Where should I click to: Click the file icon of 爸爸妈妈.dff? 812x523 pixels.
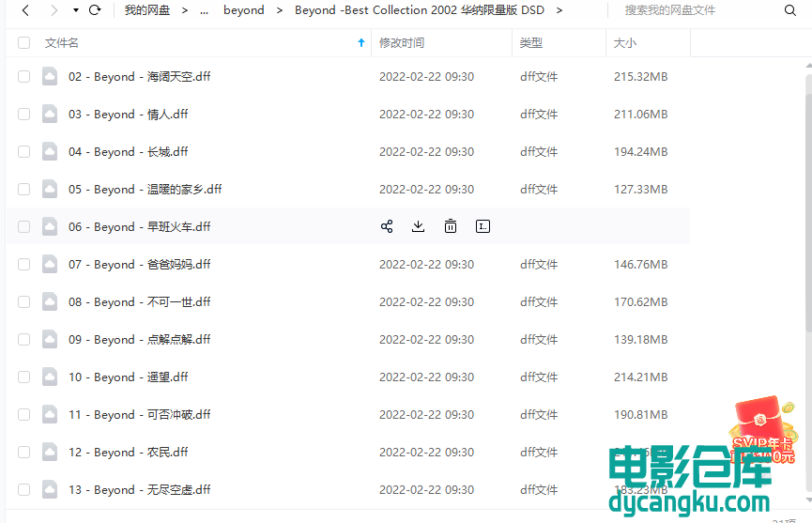pyautogui.click(x=50, y=264)
